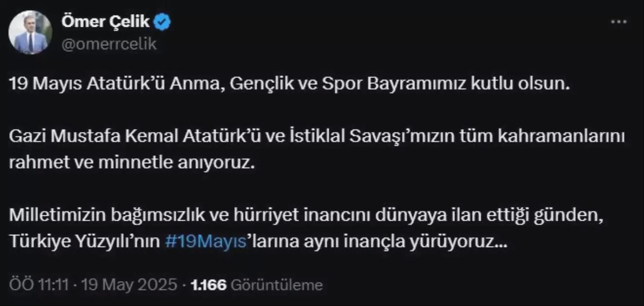The image size is (644, 306).
Task: Open the three-dot more options menu
Action: pyautogui.click(x=619, y=22)
